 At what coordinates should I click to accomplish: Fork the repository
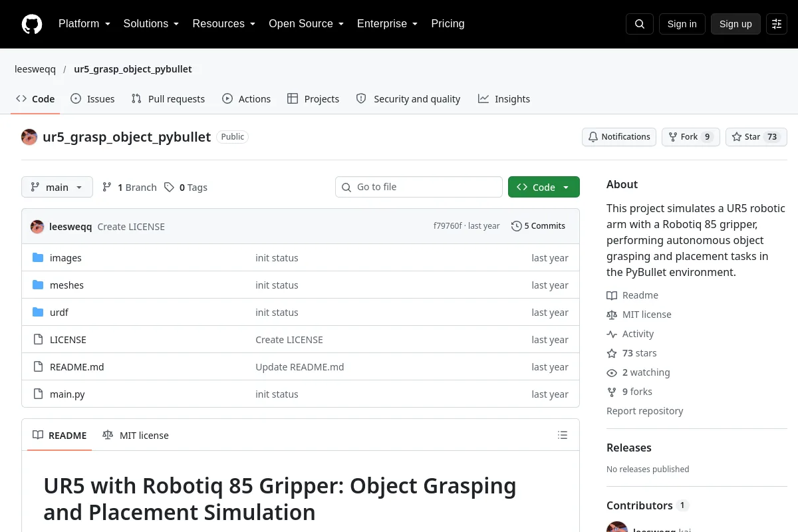tap(690, 137)
